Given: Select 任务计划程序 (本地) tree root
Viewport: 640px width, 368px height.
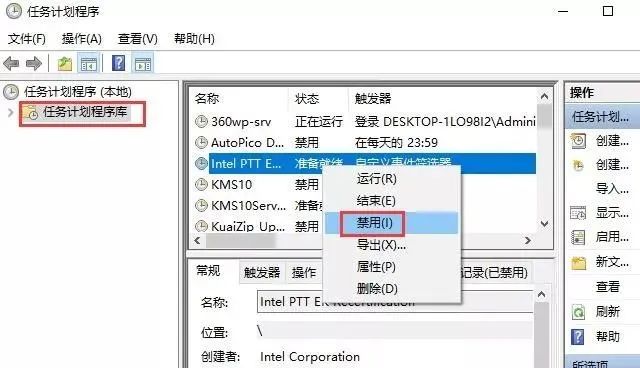Looking at the screenshot, I should coord(78,92).
